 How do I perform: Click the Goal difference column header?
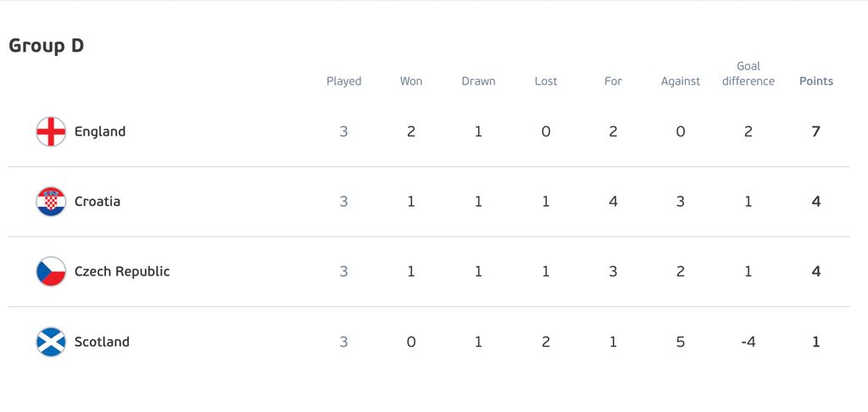(x=748, y=74)
